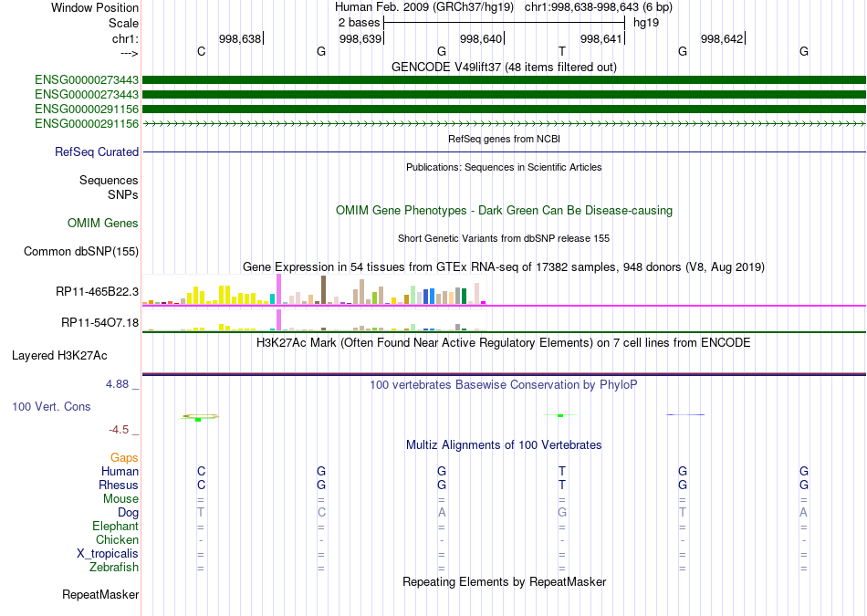The image size is (867, 616).
Task: Click the Gaps label in Multiz track
Action: [x=124, y=457]
